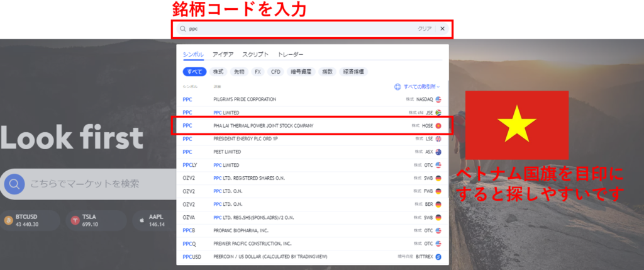Click the こちらでマーケットを検索 homepage search box

88,184
